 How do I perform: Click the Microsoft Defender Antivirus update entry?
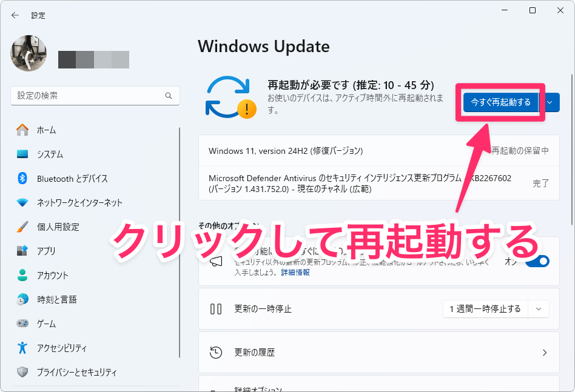click(379, 183)
